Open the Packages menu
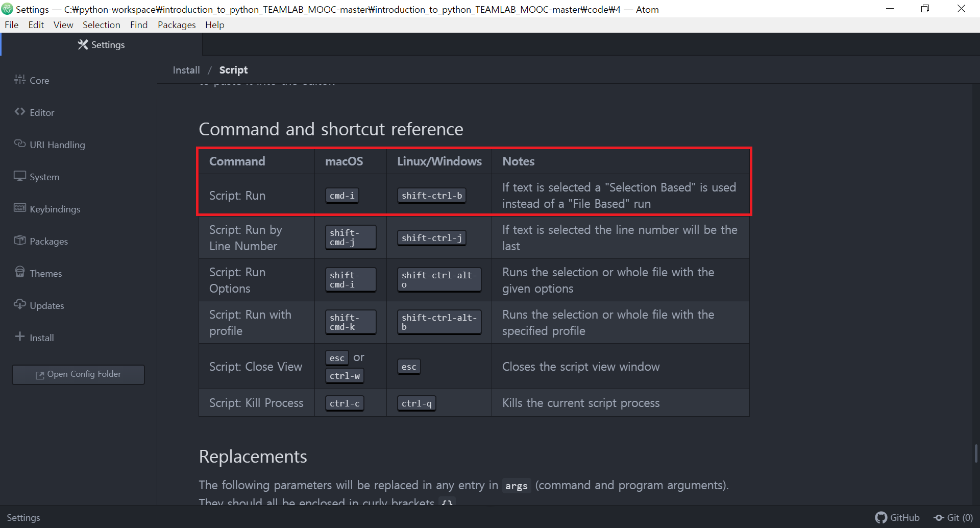 177,25
